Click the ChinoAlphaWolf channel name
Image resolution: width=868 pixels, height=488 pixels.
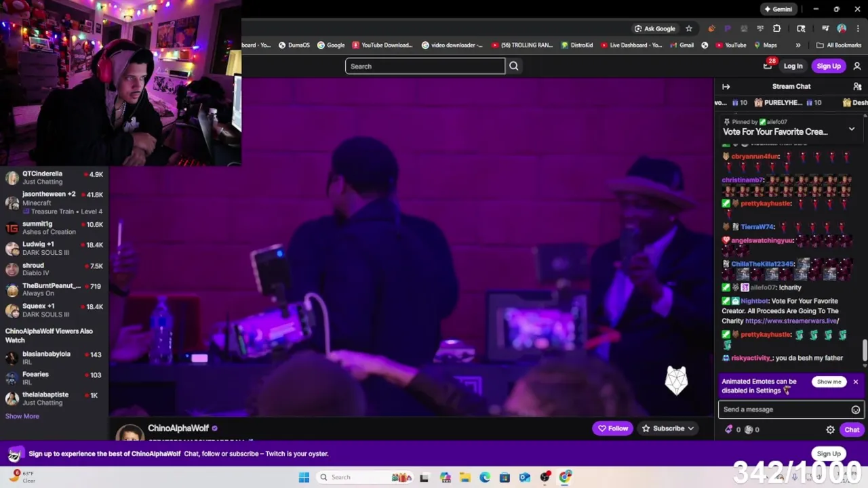178,428
